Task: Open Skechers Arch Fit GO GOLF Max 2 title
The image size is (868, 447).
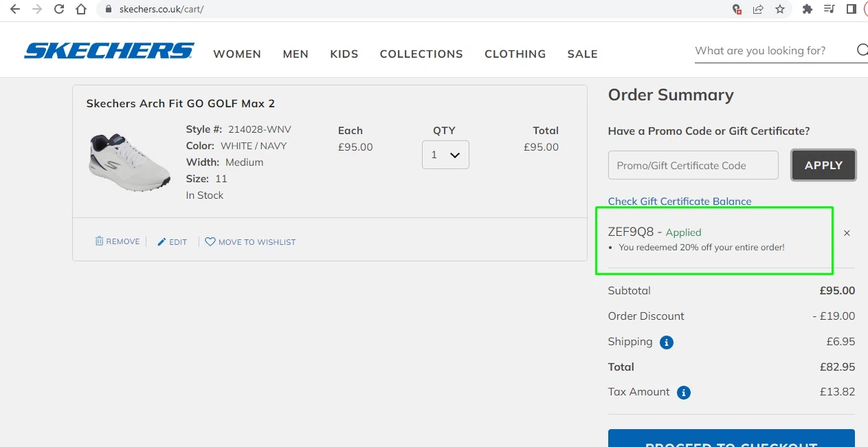Action: click(x=181, y=103)
